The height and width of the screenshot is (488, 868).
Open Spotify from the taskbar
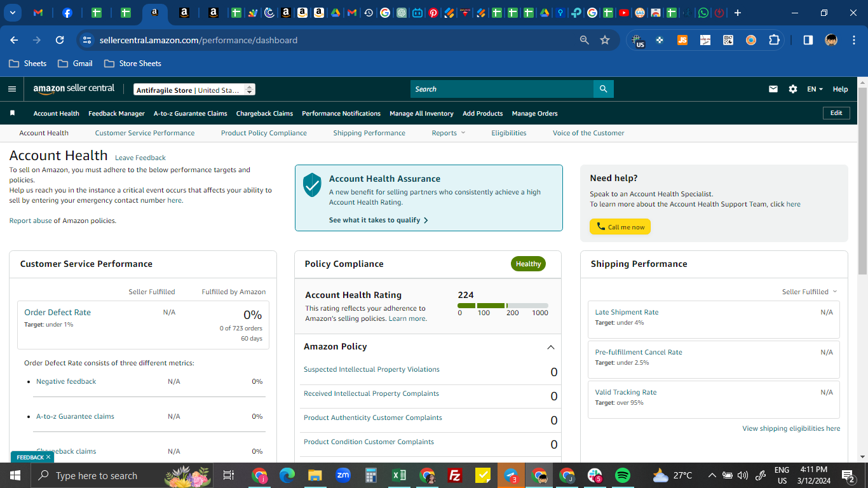(x=623, y=475)
